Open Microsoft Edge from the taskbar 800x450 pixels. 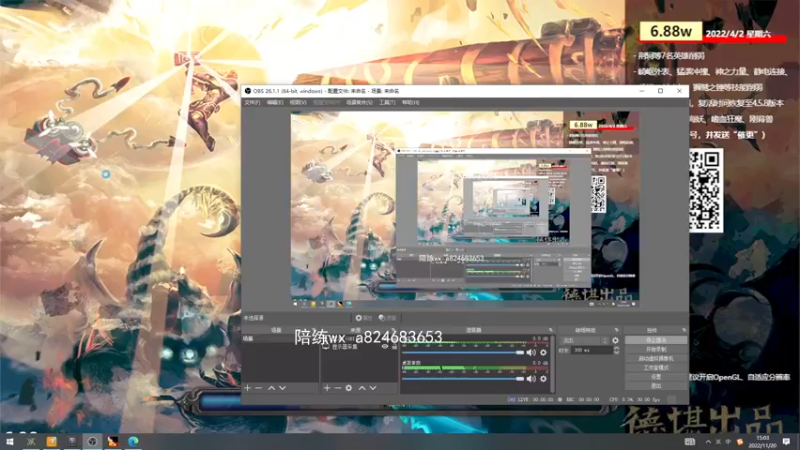pyautogui.click(x=133, y=441)
